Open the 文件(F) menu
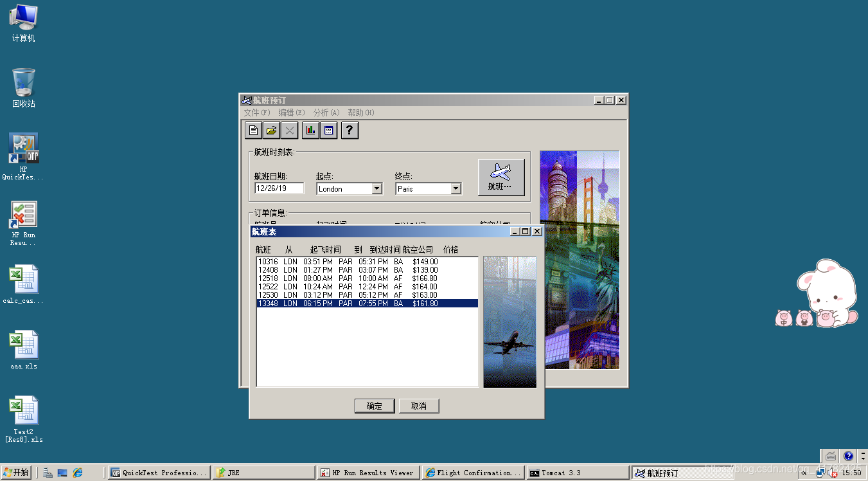 (257, 113)
